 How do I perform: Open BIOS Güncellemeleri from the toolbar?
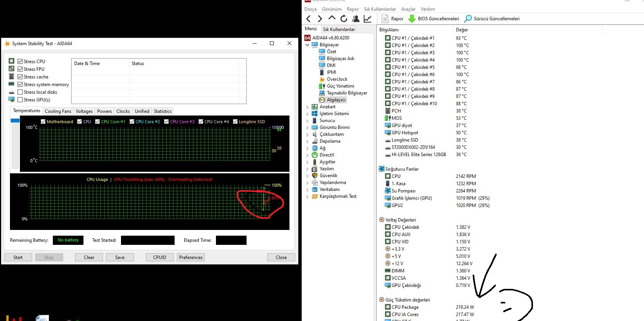pyautogui.click(x=434, y=19)
